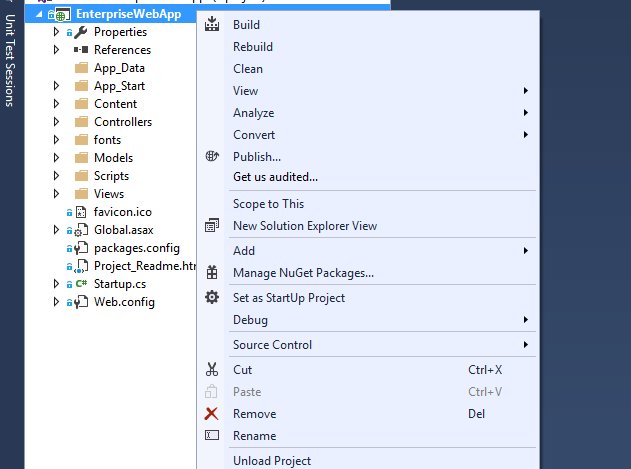This screenshot has height=469, width=631.
Task: Click the StartUp Project gear icon
Action: click(x=212, y=297)
